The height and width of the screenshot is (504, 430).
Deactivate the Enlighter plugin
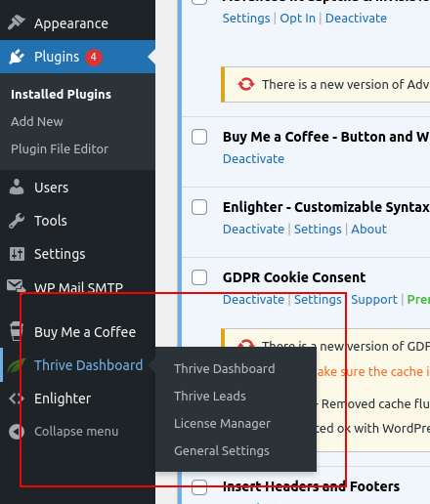[x=253, y=230]
